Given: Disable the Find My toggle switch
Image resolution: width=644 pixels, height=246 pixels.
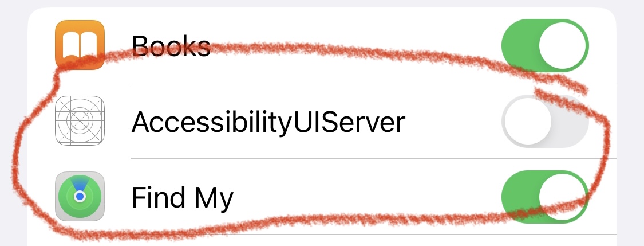Looking at the screenshot, I should 545,197.
